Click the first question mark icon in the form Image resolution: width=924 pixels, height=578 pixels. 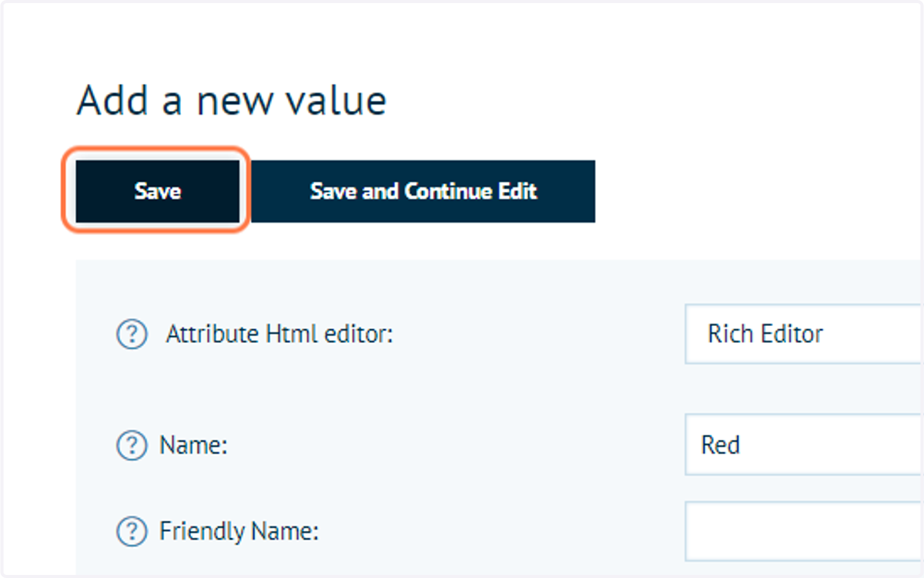point(132,334)
